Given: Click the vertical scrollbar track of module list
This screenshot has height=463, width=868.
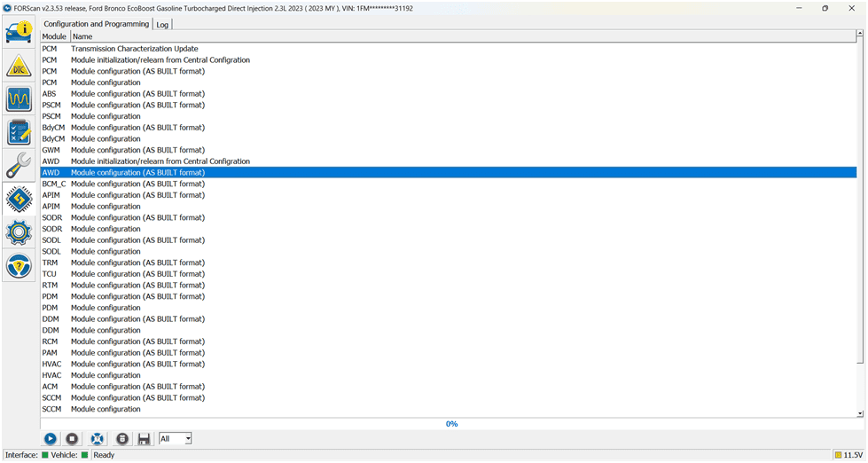Looking at the screenshot, I should pyautogui.click(x=860, y=388).
